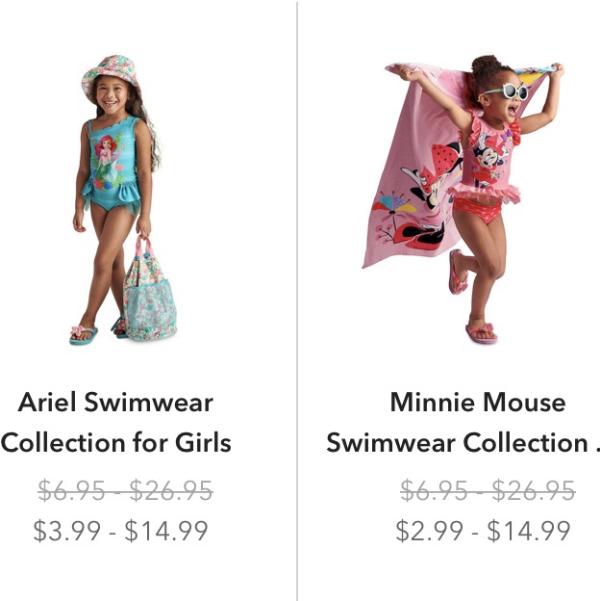This screenshot has height=601, width=600.
Task: Click the Ariel Swimwear Collection for Girls title
Action: coord(116,422)
